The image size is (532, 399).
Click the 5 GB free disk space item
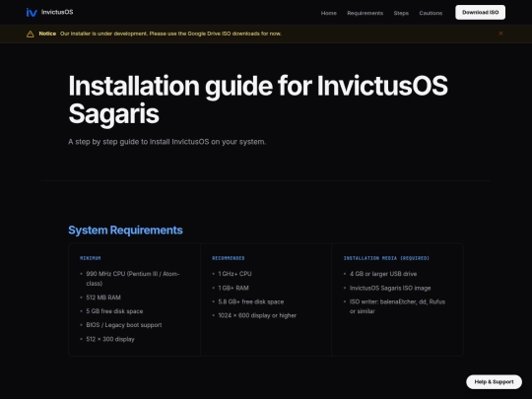pos(114,311)
